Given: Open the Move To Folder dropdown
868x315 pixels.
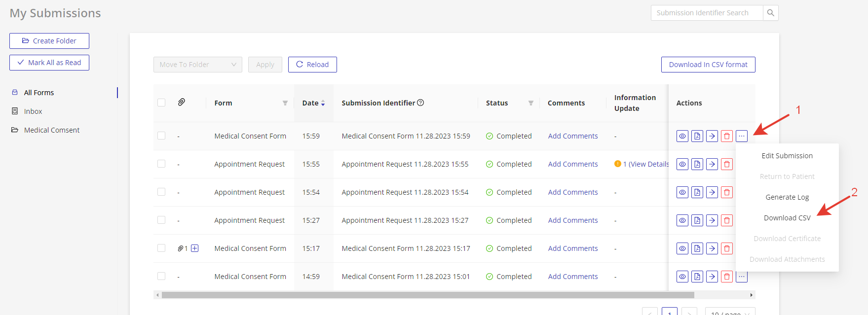Looking at the screenshot, I should 197,65.
